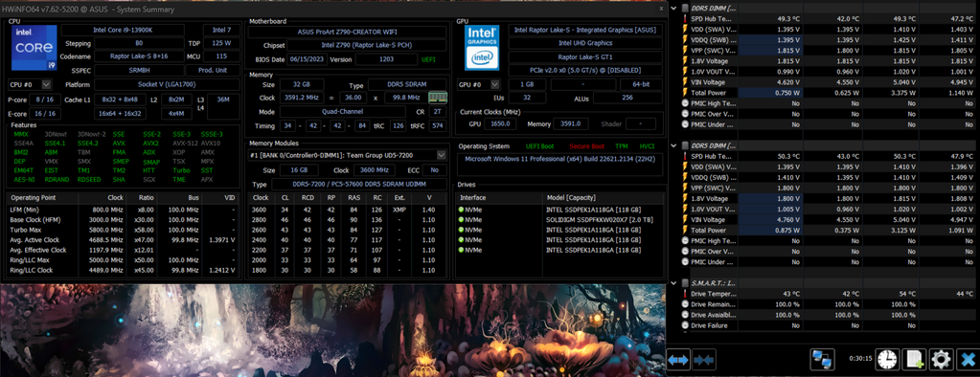This screenshot has width=980, height=377.
Task: Click the green RAM module icon beside 99.8 MHz
Action: [x=438, y=98]
